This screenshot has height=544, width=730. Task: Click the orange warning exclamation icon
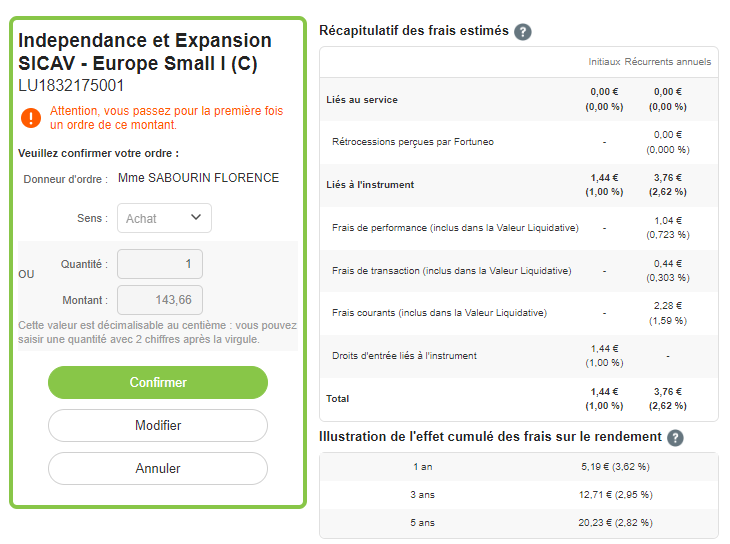(31, 118)
